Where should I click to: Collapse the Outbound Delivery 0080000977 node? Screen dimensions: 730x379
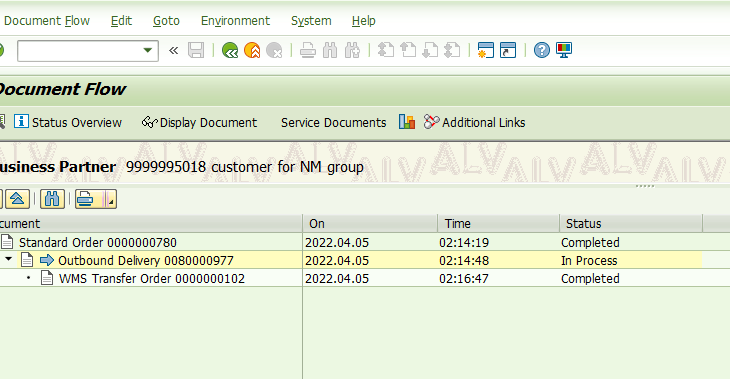(8, 259)
